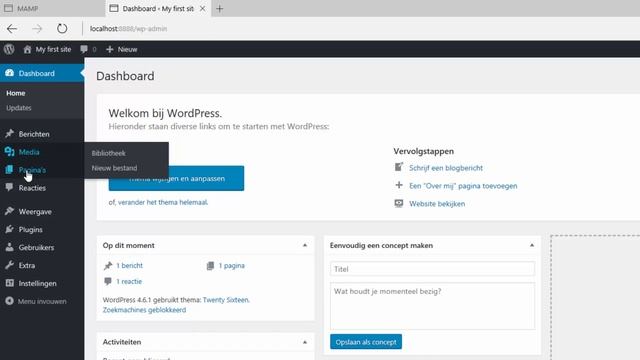Go back with browser back arrow

pos(12,29)
